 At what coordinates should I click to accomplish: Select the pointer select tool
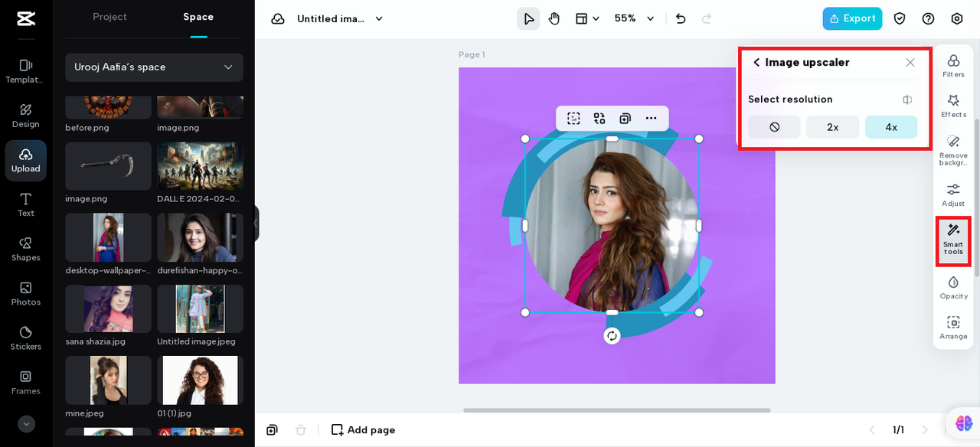528,18
